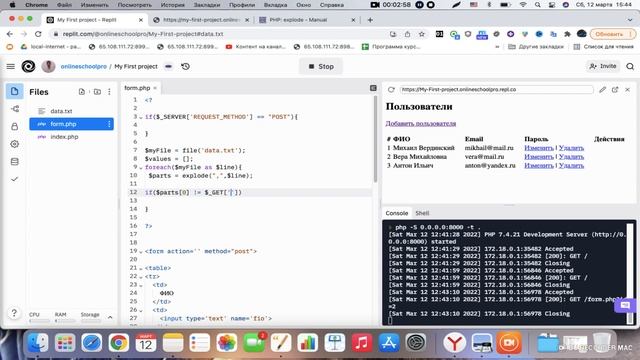Image resolution: width=640 pixels, height=360 pixels.
Task: Click the user avatar in header
Action: tap(48, 66)
